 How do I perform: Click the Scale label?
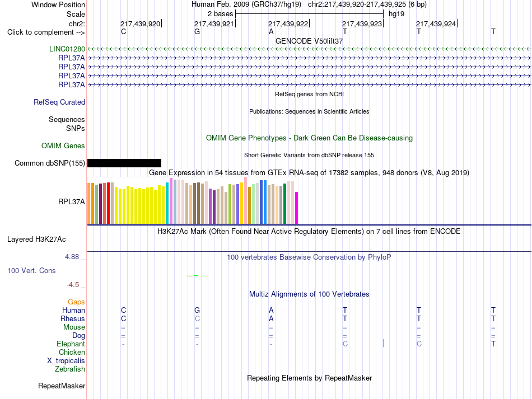pyautogui.click(x=76, y=14)
